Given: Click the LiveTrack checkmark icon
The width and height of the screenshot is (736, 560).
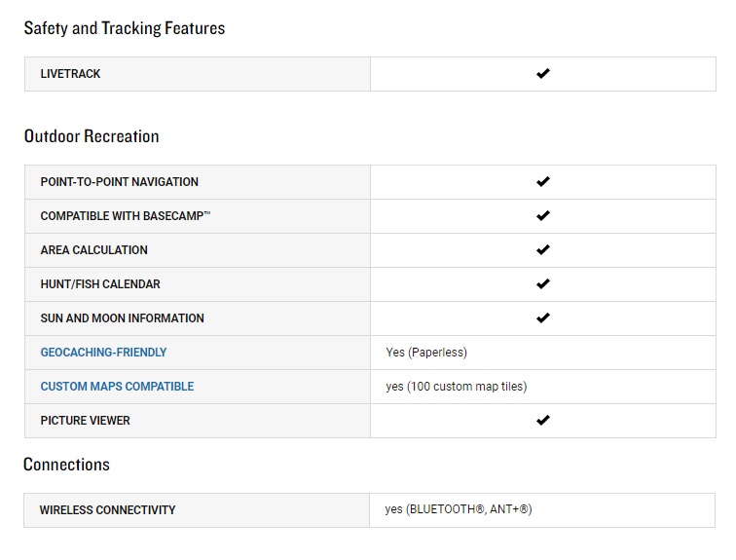Looking at the screenshot, I should point(543,74).
